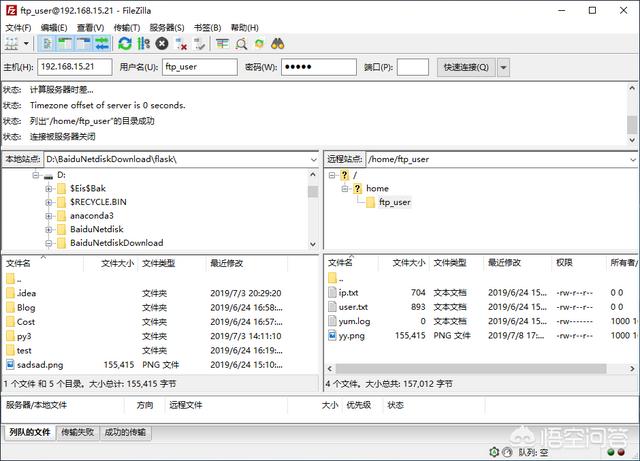Image resolution: width=640 pixels, height=461 pixels.
Task: Click the username field with ftp_user
Action: coord(200,67)
